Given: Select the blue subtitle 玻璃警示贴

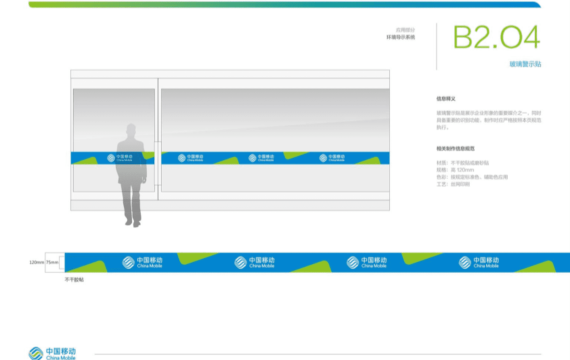Looking at the screenshot, I should point(525,64).
